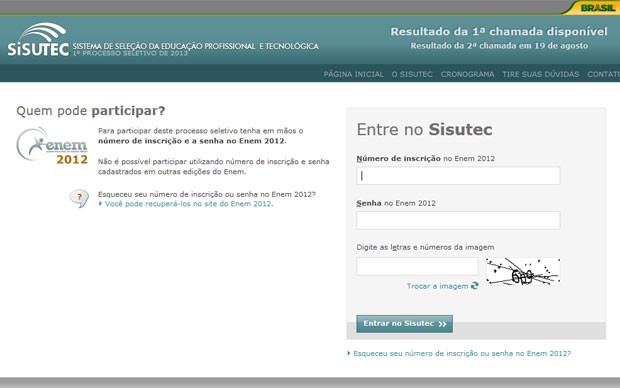Click the Quem pode participar? heading

[x=91, y=111]
